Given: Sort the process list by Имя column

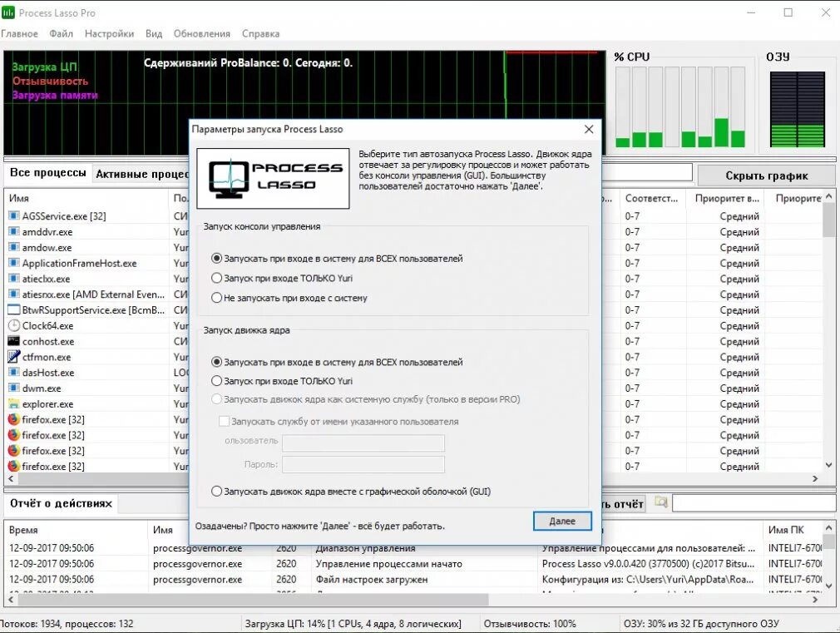Looking at the screenshot, I should [86, 198].
